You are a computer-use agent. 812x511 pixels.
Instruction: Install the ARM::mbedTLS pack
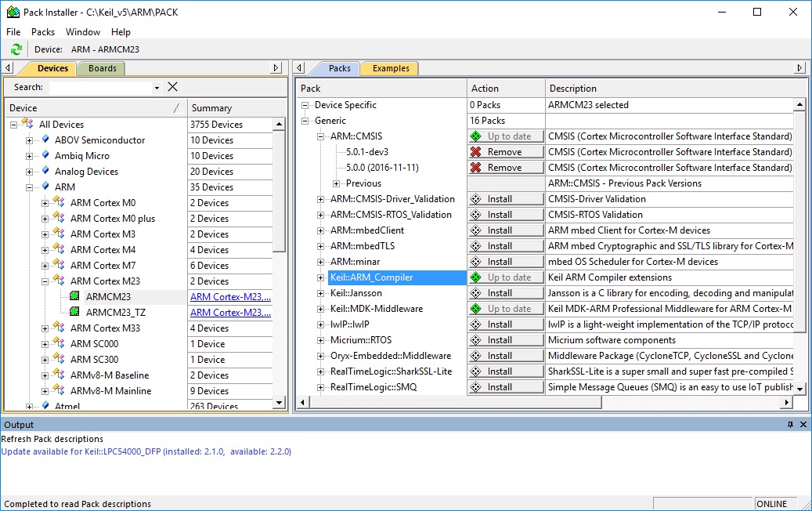pyautogui.click(x=505, y=246)
